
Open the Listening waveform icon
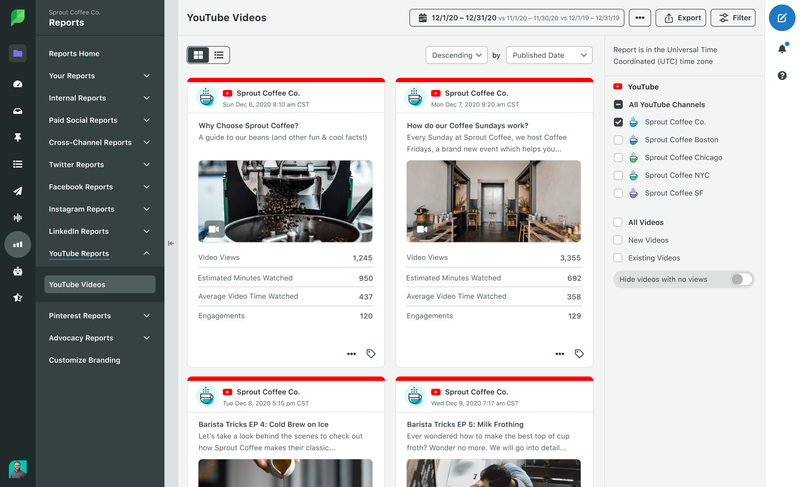(x=18, y=218)
